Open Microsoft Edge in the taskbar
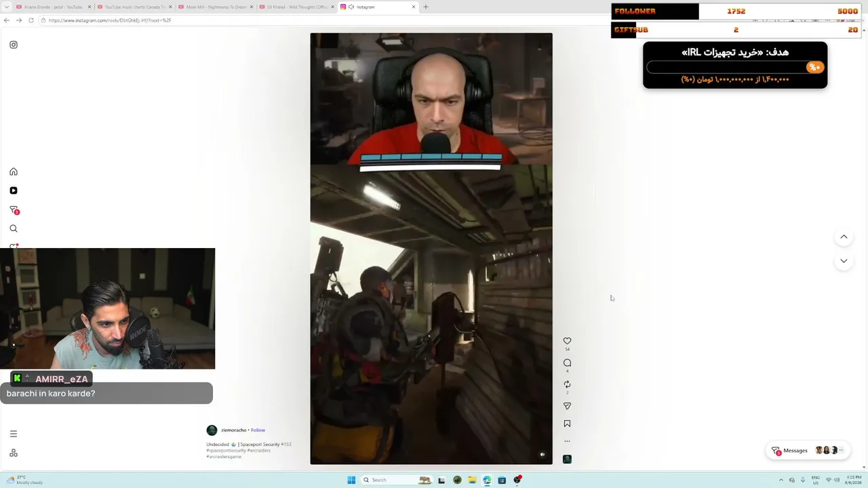Image resolution: width=868 pixels, height=488 pixels. [487, 480]
